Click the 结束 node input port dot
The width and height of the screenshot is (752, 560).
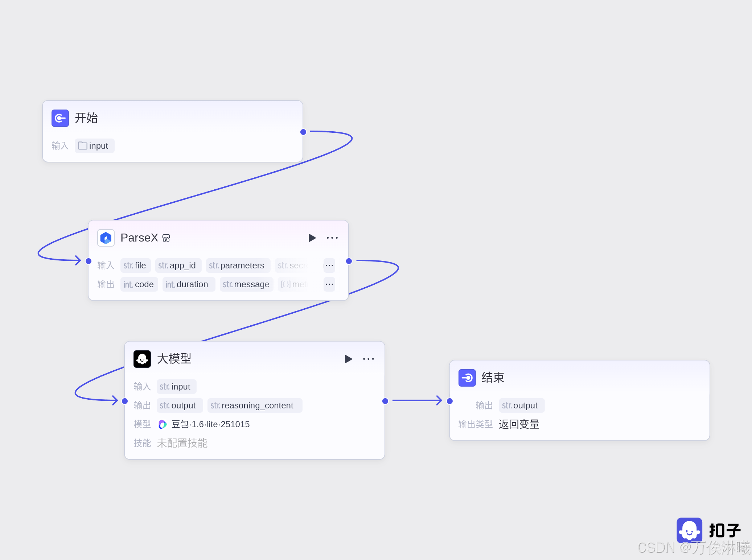click(450, 401)
